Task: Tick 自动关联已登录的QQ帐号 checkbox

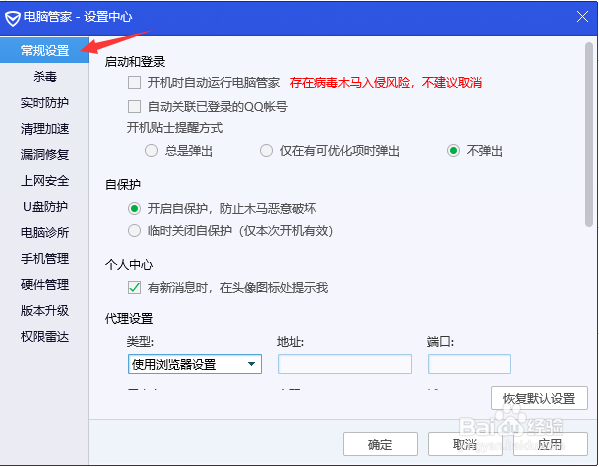Action: point(134,106)
